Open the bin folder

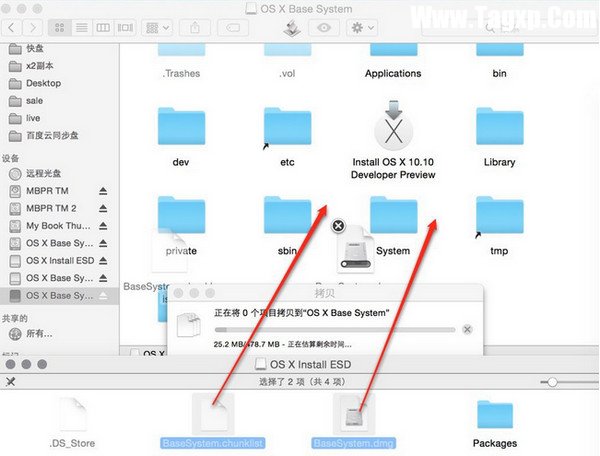[x=499, y=61]
